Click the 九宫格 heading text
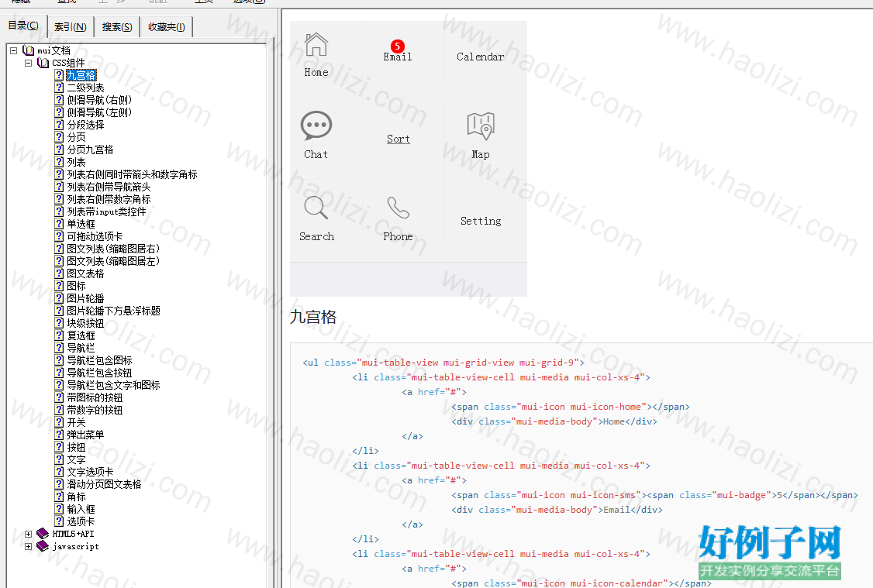The height and width of the screenshot is (588, 873). (x=313, y=317)
